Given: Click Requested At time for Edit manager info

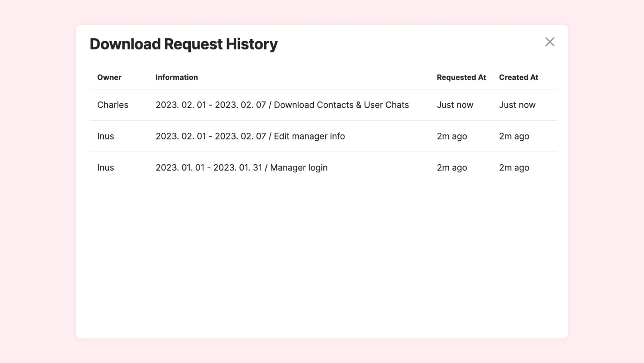Looking at the screenshot, I should click(x=452, y=137).
